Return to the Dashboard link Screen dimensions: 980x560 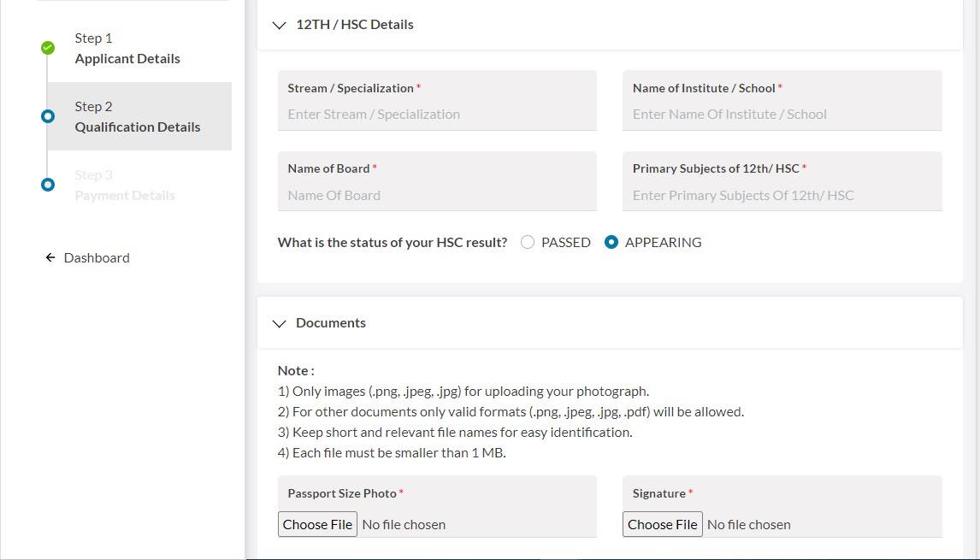(97, 257)
